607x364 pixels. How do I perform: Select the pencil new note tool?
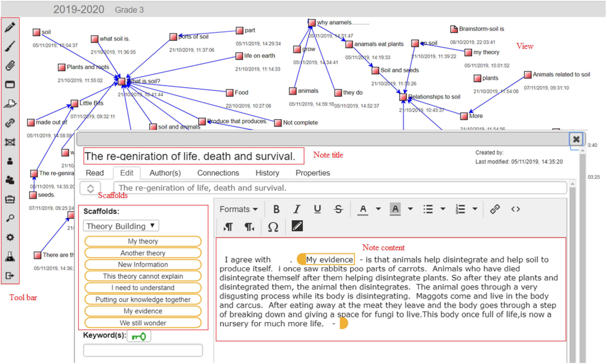10,27
